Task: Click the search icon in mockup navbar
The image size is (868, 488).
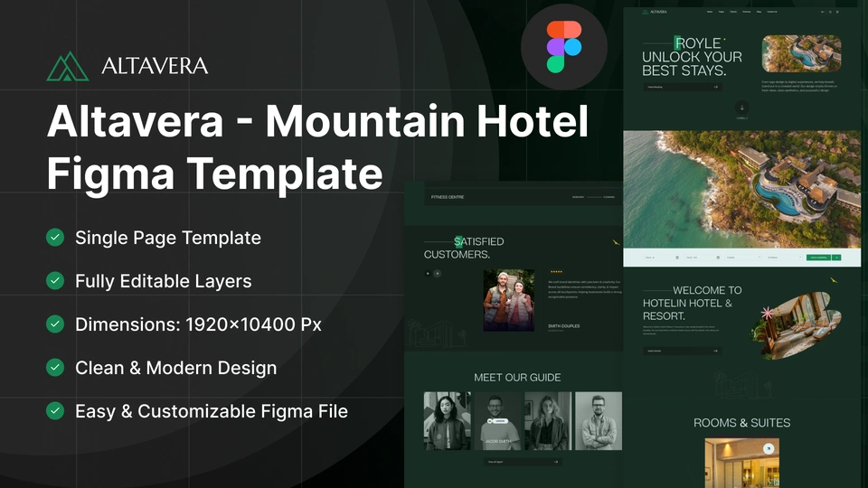Action: [x=830, y=12]
